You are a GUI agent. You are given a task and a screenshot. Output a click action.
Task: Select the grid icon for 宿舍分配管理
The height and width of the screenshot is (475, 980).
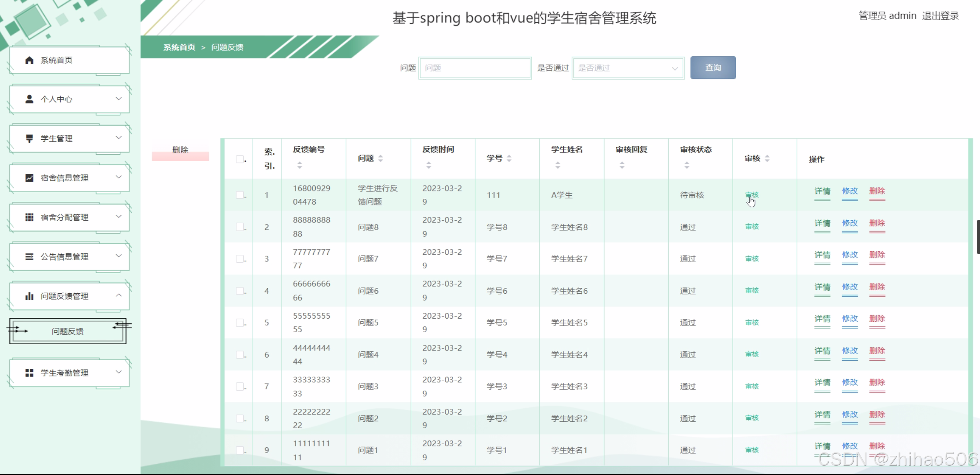pos(29,217)
